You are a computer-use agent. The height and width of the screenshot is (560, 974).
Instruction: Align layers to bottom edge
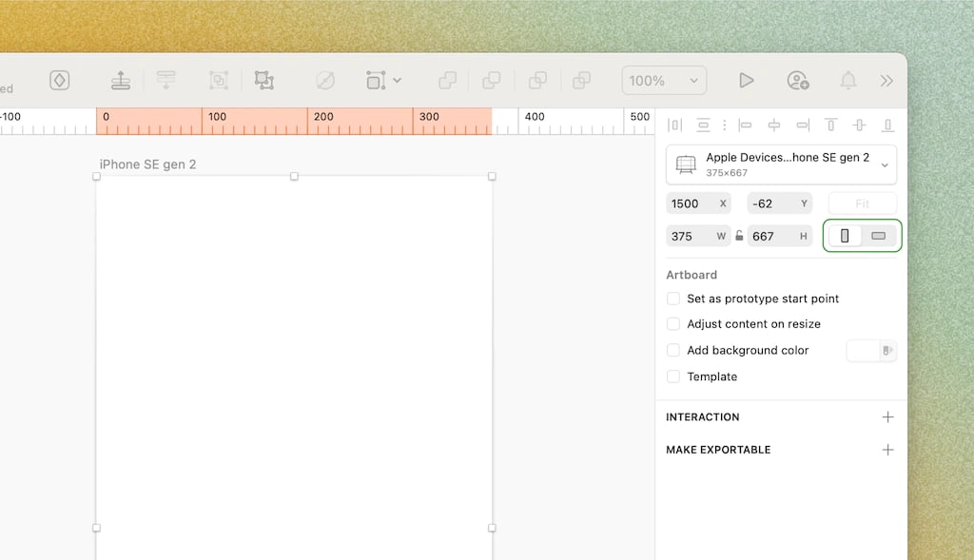[887, 126]
